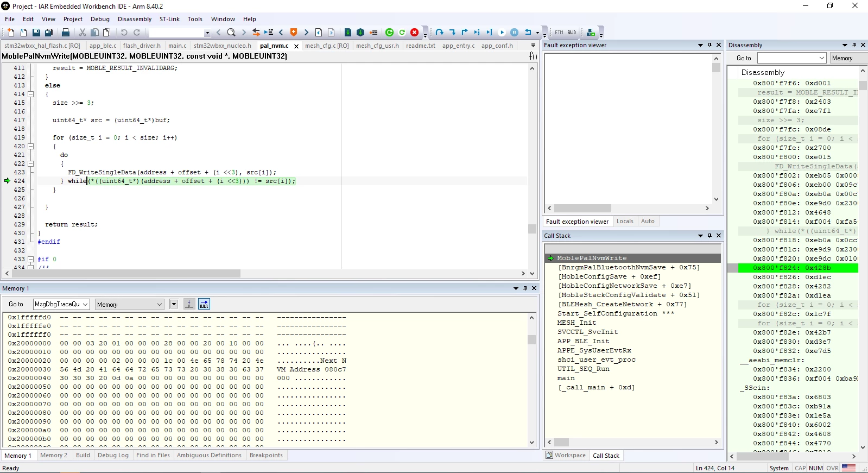Open the small arrow options menu in Memory 1
This screenshot has height=473, width=868.
click(x=174, y=304)
